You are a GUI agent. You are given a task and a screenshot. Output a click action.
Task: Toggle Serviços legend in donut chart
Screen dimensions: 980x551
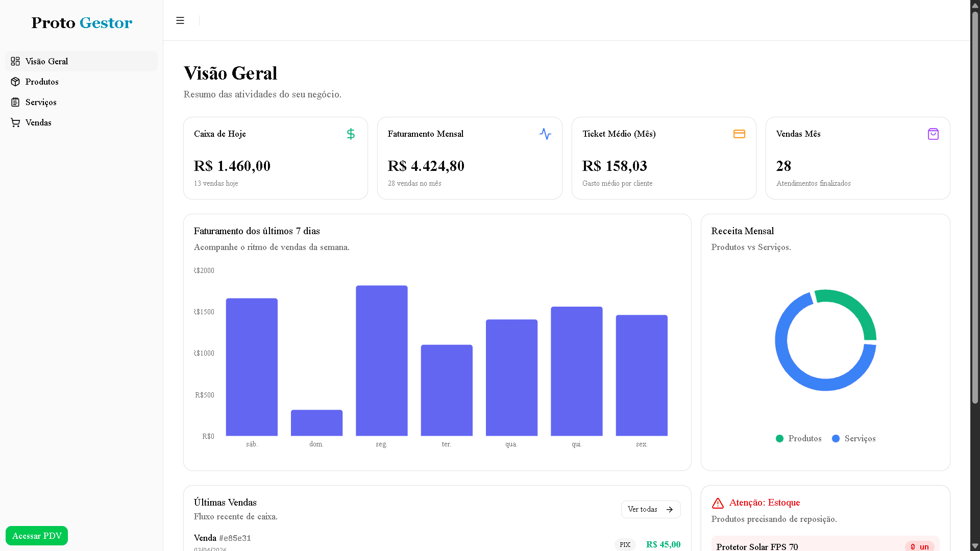coord(854,438)
